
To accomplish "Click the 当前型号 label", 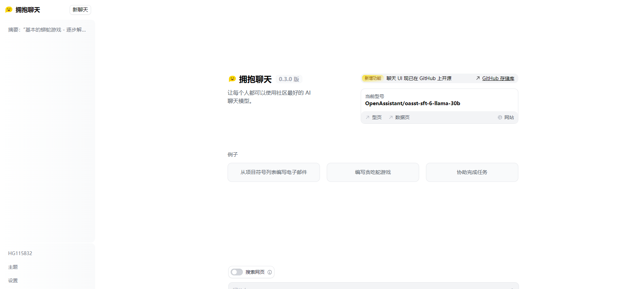I will click(375, 96).
